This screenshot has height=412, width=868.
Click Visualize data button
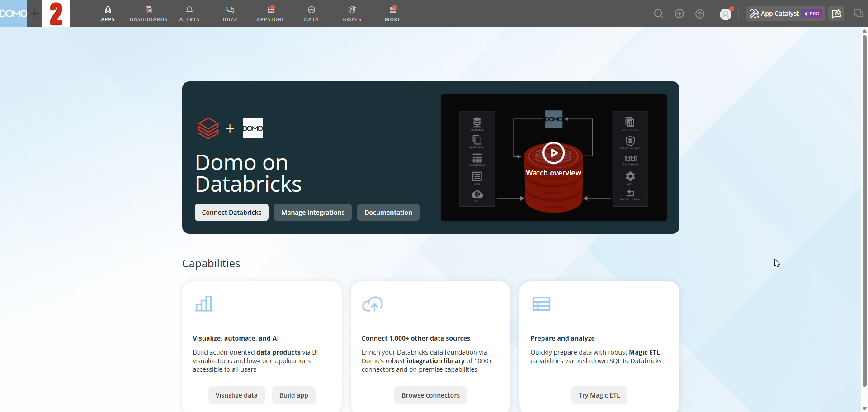click(236, 395)
